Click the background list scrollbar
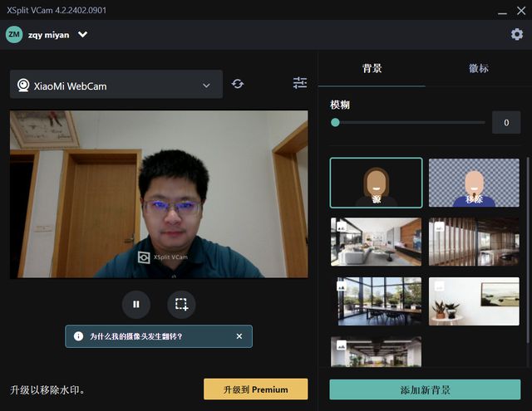Image resolution: width=532 pixels, height=411 pixels. point(528,251)
